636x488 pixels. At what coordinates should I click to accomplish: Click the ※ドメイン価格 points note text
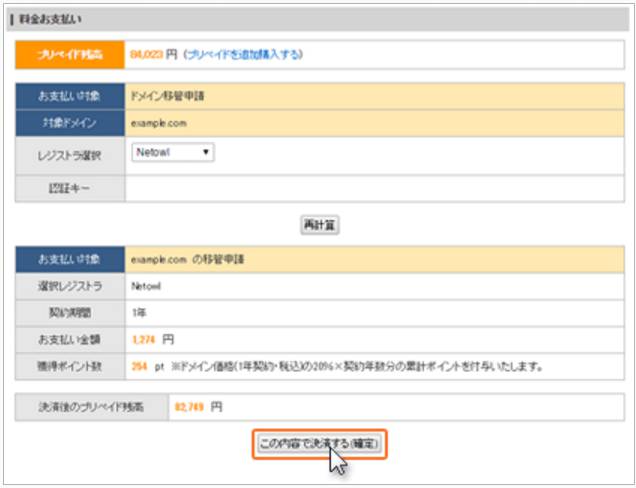(357, 367)
